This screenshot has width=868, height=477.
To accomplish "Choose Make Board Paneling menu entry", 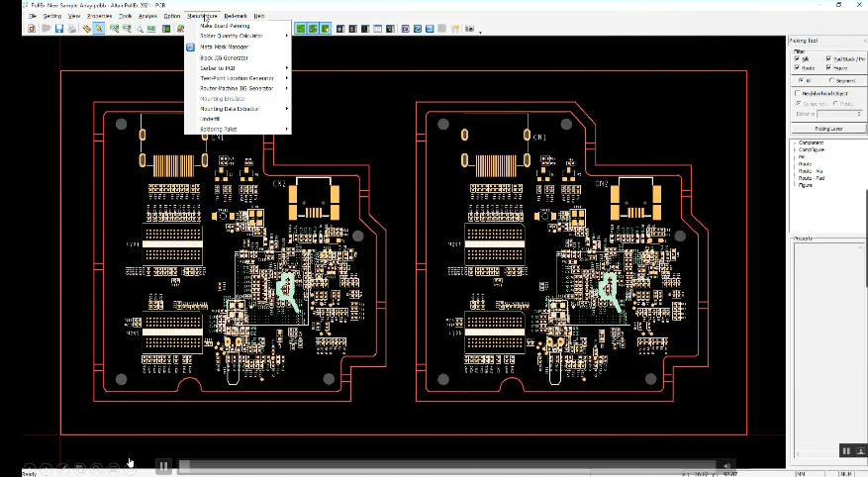I will tap(225, 26).
